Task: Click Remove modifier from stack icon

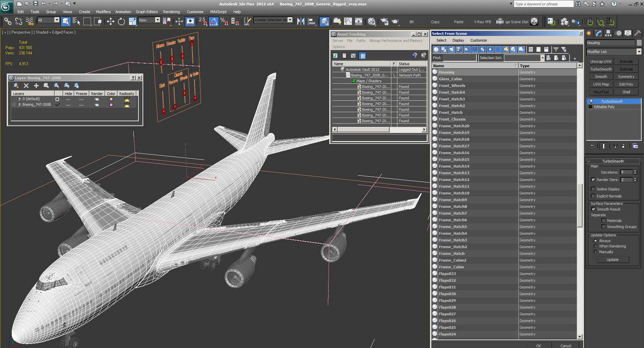Action: (x=624, y=146)
